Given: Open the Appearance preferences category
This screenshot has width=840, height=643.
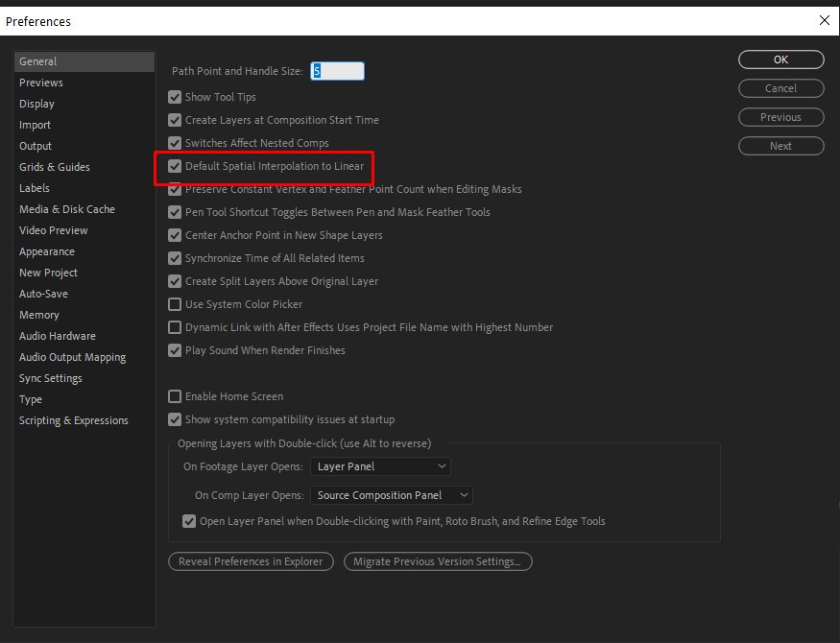Looking at the screenshot, I should click(47, 251).
